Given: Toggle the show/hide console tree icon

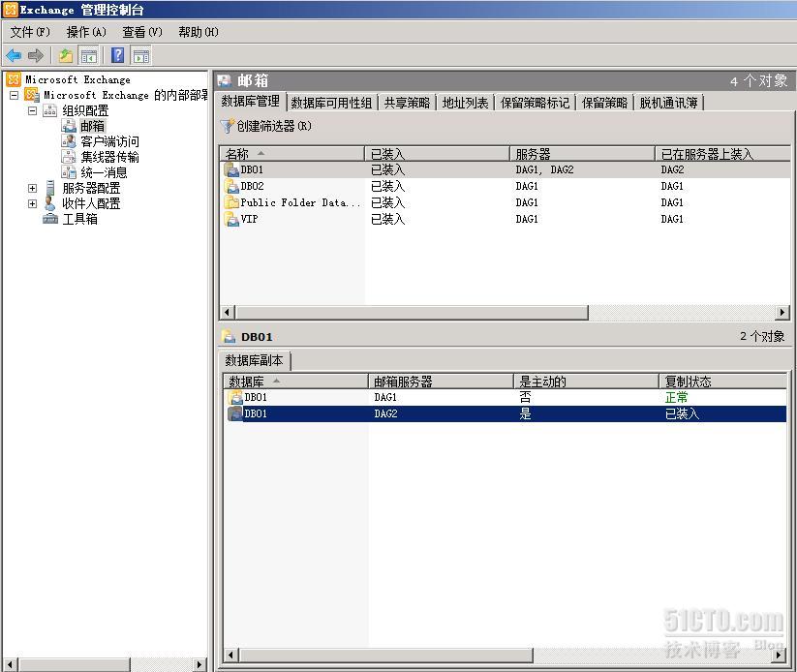Looking at the screenshot, I should (89, 55).
